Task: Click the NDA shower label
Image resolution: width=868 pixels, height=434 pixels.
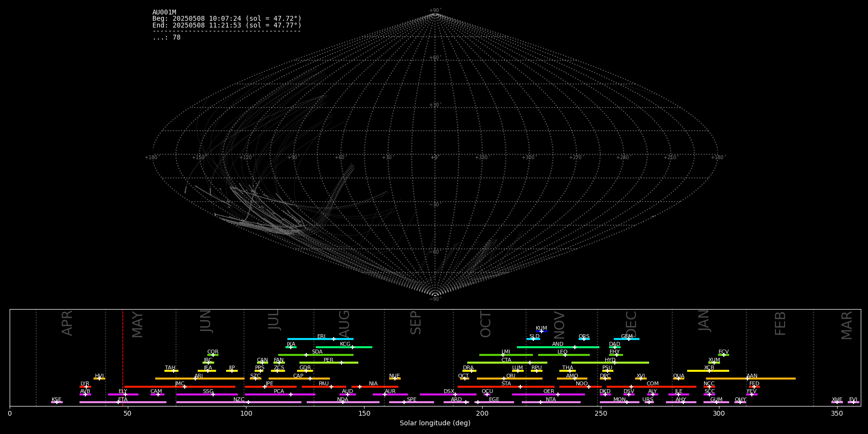Action: point(342,400)
